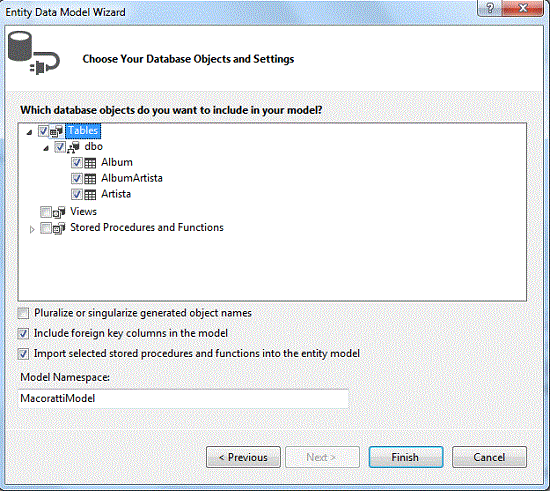550x491 pixels.
Task: Select the AlbumArtista tree item label
Action: pos(132,178)
